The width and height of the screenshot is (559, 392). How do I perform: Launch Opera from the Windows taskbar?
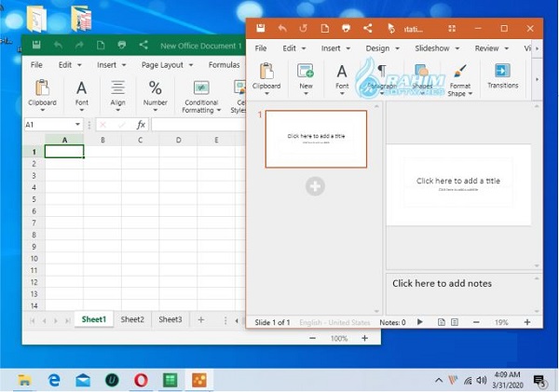pos(141,380)
